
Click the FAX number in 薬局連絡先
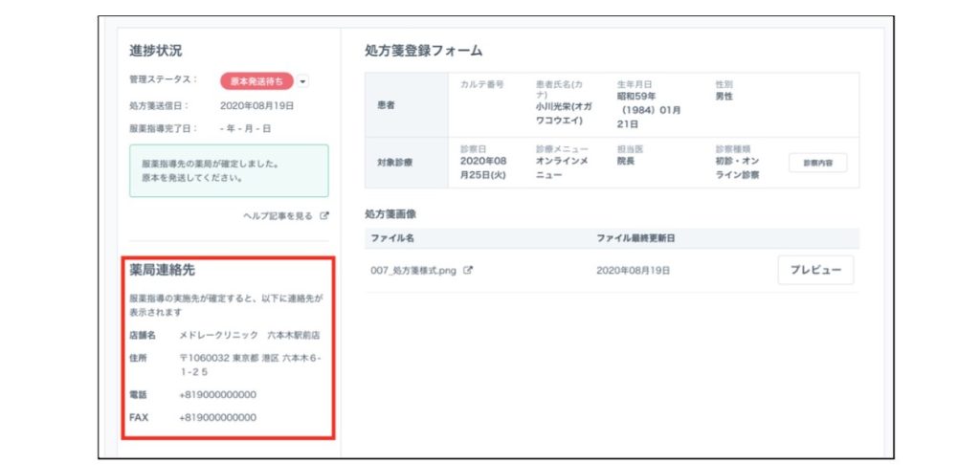pos(217,417)
